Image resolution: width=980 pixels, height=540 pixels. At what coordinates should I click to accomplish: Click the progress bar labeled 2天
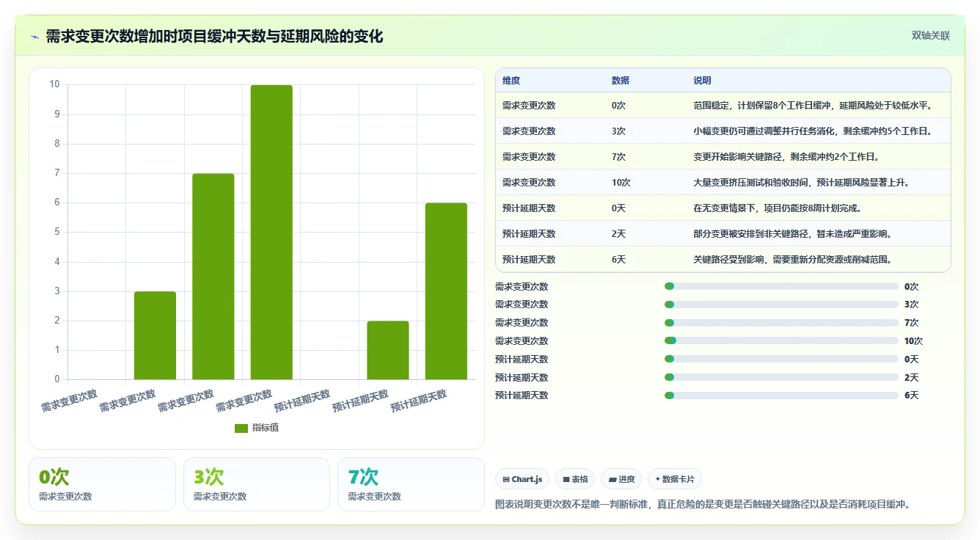781,378
